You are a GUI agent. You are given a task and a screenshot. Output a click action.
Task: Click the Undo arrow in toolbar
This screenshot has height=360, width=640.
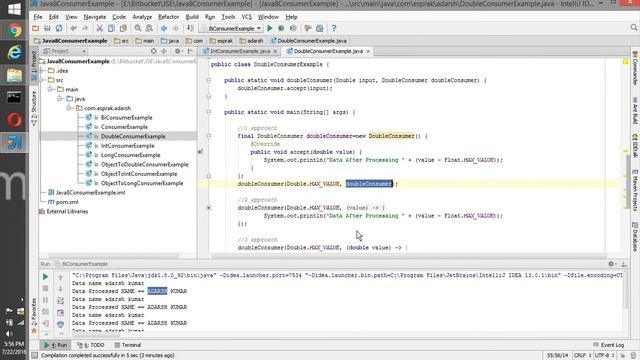tap(73, 28)
